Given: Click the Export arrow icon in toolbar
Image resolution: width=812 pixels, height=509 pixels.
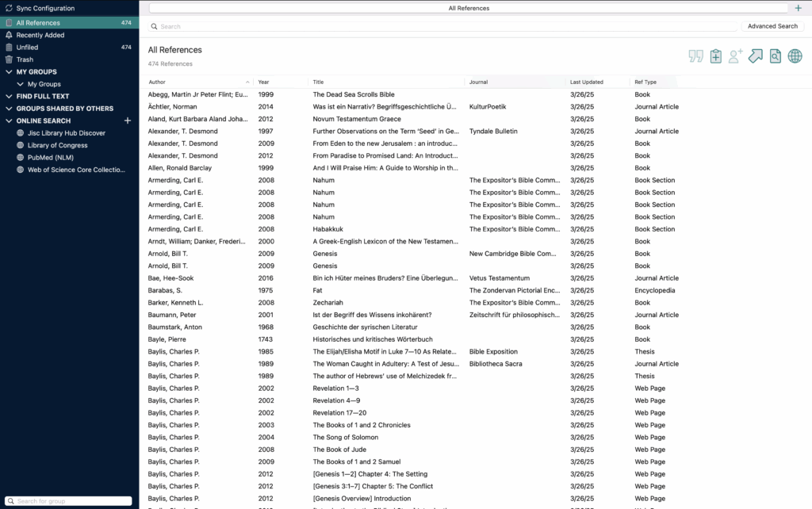Looking at the screenshot, I should tap(756, 55).
